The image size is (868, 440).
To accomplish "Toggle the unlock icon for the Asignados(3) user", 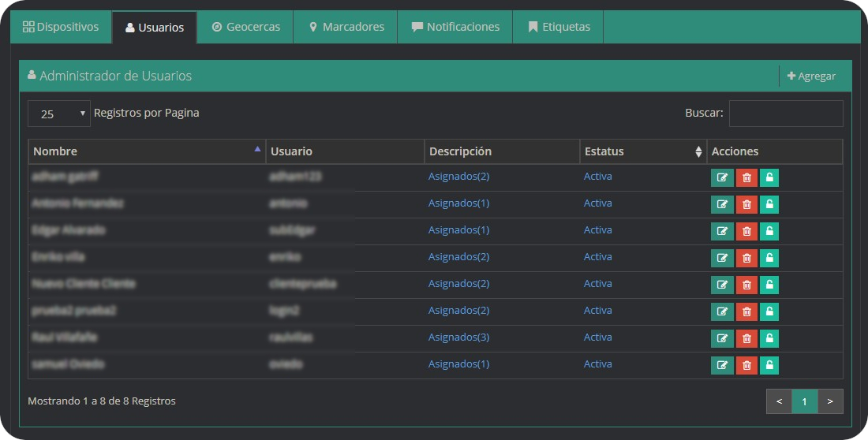I will tap(769, 338).
